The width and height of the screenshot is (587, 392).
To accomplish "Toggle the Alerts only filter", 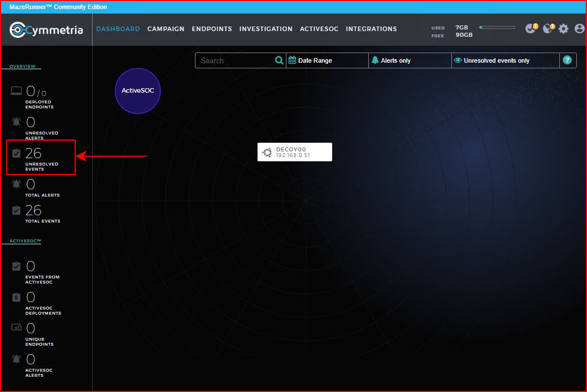I will tap(410, 60).
